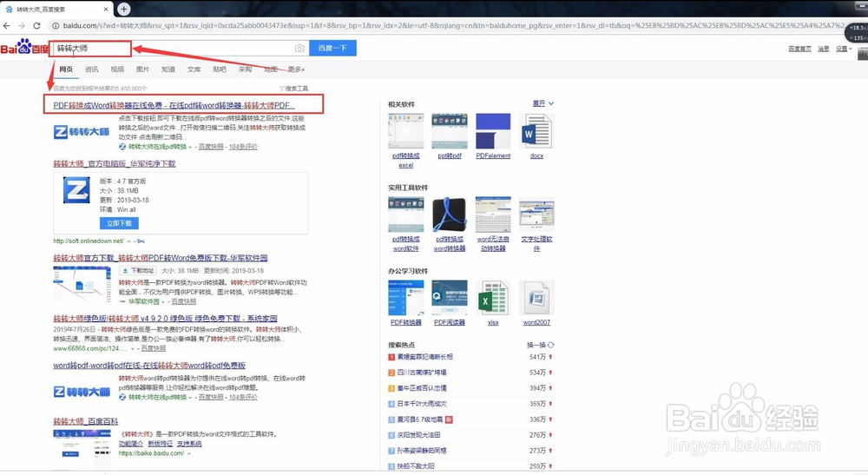
Task: Switch to the 文库 tab
Action: 194,69
